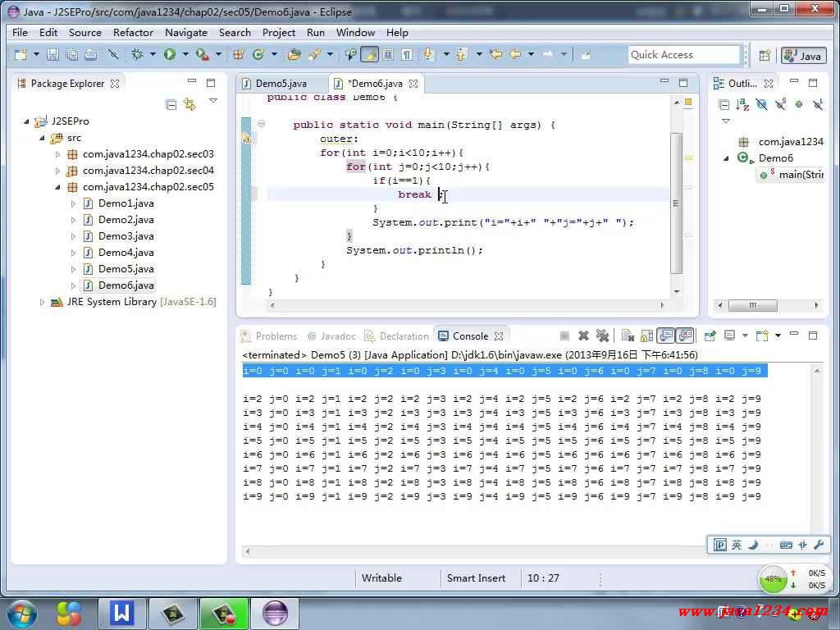Focus the Quick Access search field
Viewport: 840px width, 630px height.
click(x=683, y=55)
